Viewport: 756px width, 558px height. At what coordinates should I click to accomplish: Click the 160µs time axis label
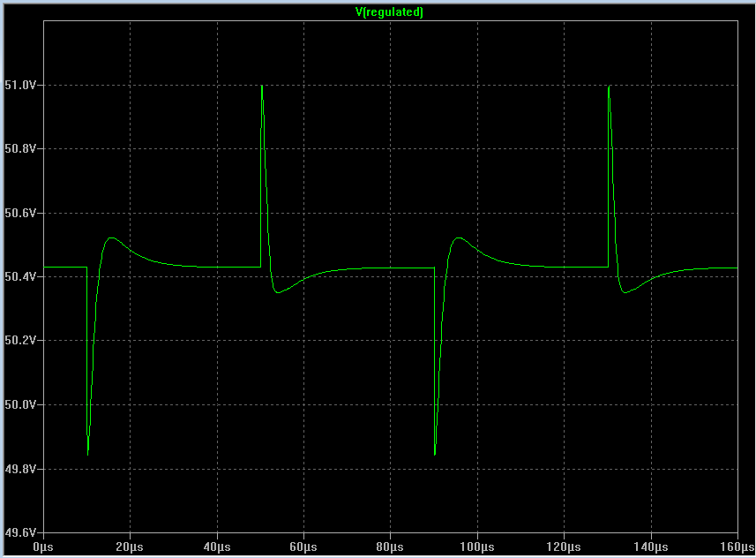click(x=737, y=547)
